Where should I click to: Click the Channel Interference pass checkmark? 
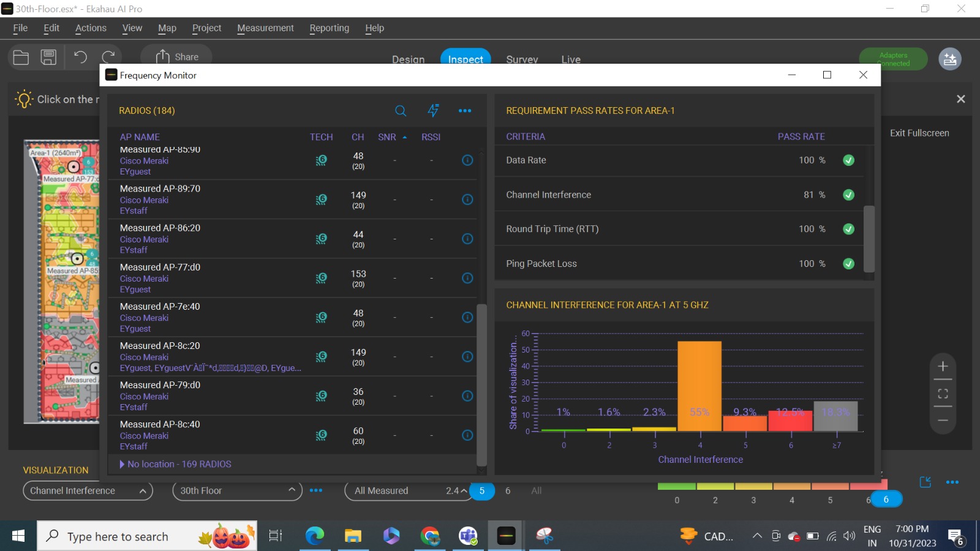(848, 195)
